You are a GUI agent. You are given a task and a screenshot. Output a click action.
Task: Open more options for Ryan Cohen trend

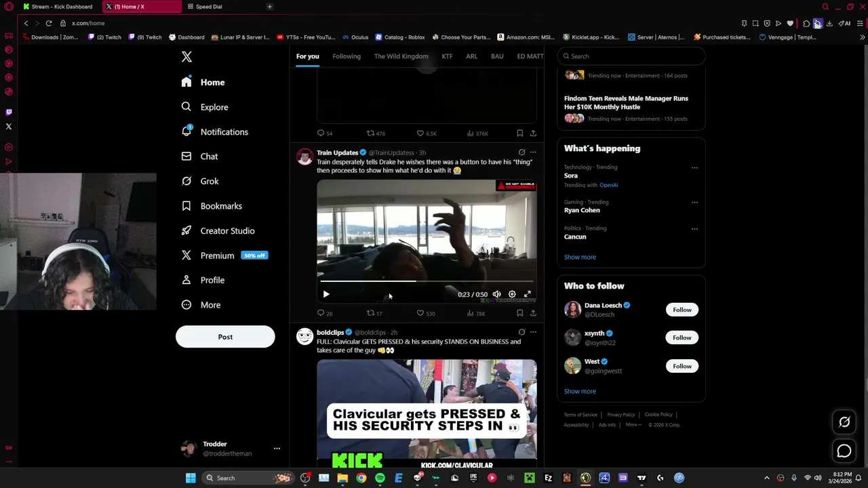point(694,202)
